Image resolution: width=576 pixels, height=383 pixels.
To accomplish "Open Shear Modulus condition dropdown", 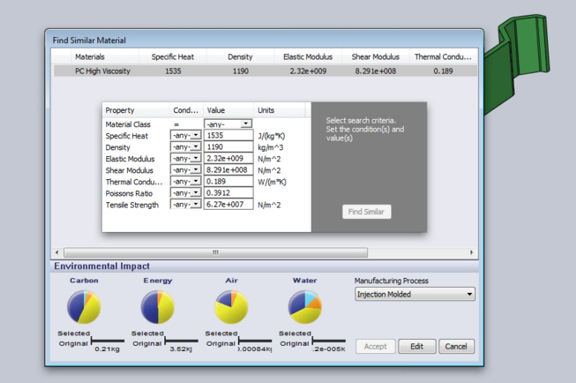I will coord(186,170).
